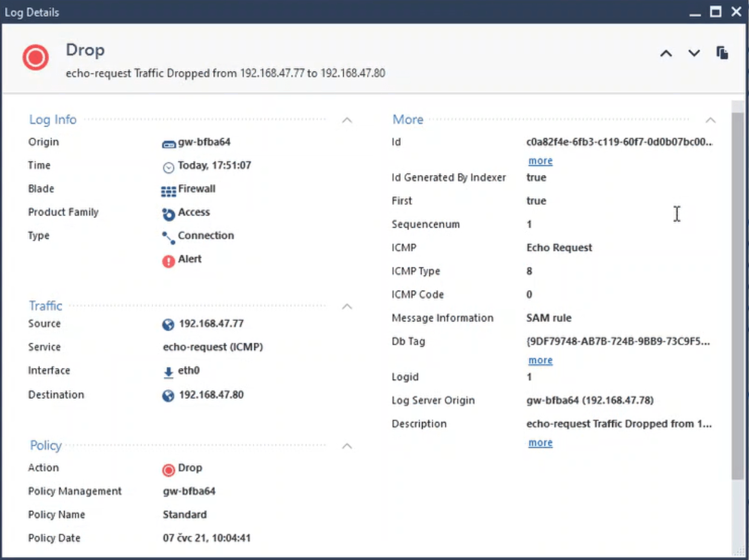Click the Firewall blade icon
The image size is (749, 560).
pyautogui.click(x=168, y=191)
